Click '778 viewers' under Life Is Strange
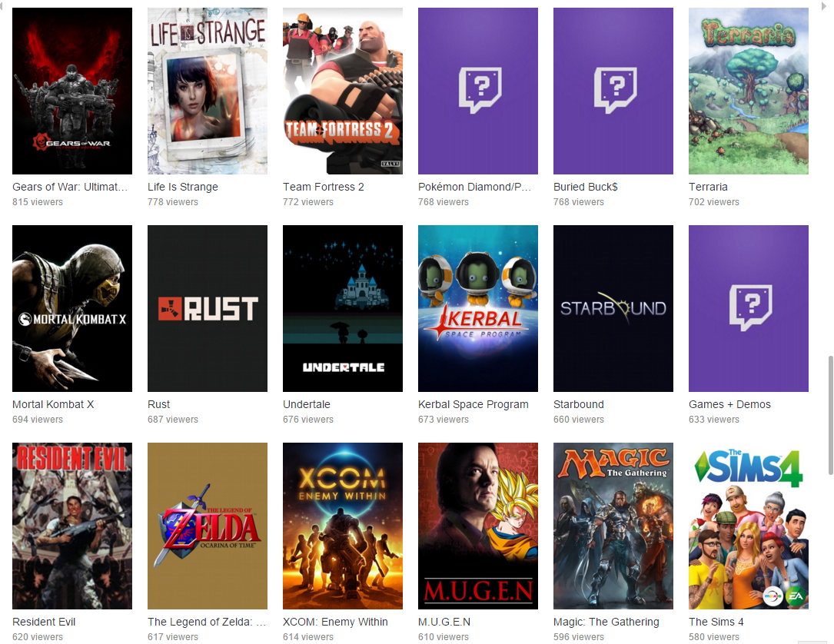Image resolution: width=834 pixels, height=644 pixels. coord(173,202)
